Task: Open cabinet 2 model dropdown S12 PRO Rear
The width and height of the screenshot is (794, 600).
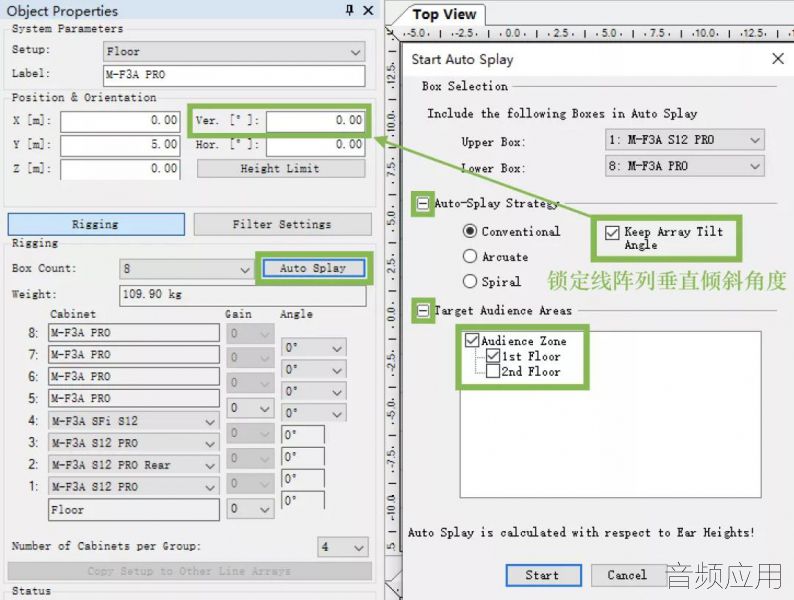Action: tap(134, 465)
